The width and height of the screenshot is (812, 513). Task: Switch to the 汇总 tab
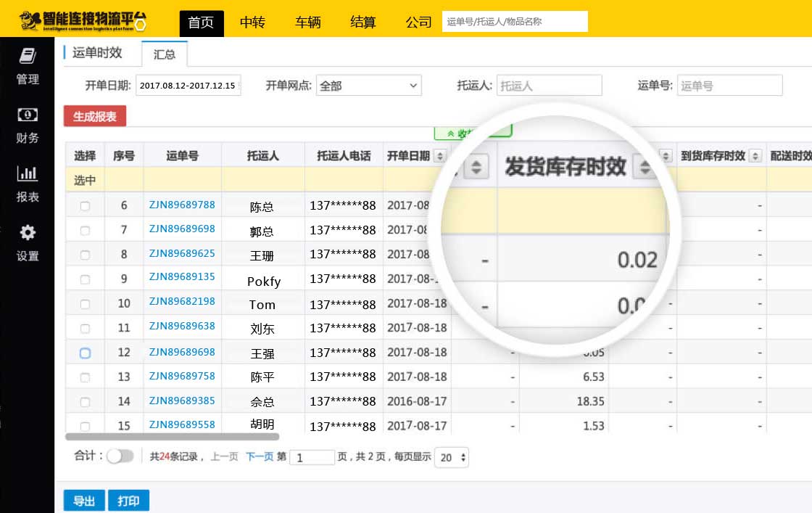tap(165, 54)
